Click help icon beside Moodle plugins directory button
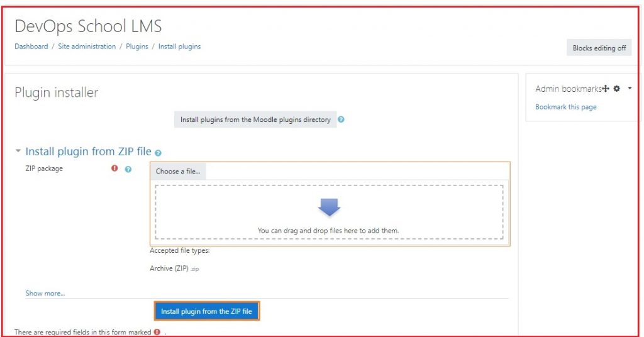Screen dimensions: 644x337 [341, 119]
